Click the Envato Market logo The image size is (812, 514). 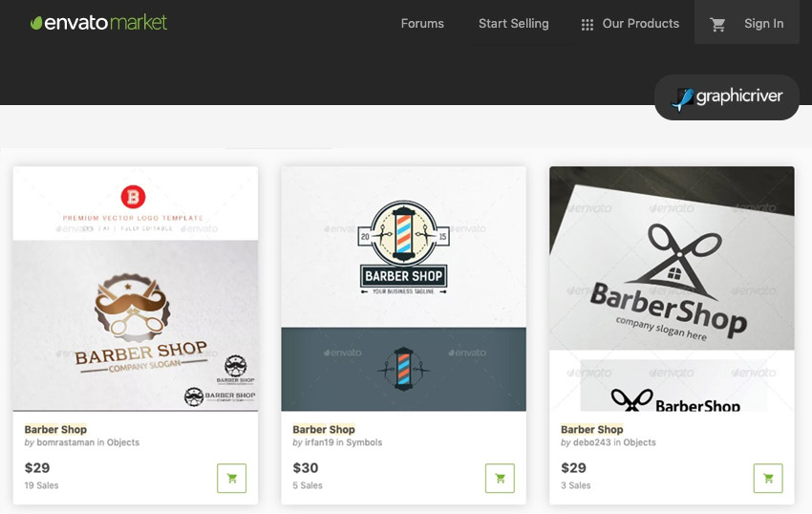98,23
